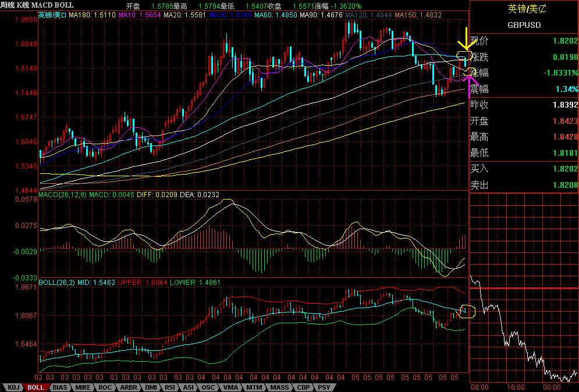This screenshot has height=392, width=579.
Task: Open the VMA indicator tab
Action: coord(231,387)
